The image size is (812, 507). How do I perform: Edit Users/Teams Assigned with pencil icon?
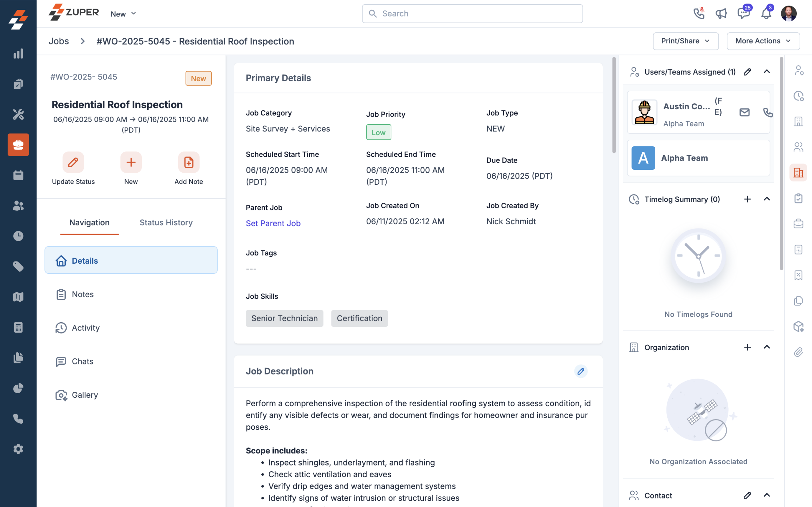[747, 72]
